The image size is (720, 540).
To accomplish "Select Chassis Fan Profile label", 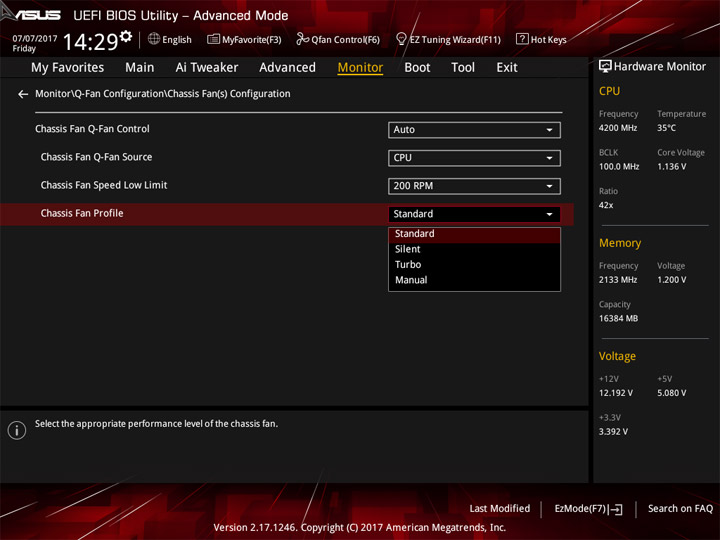I will point(82,213).
